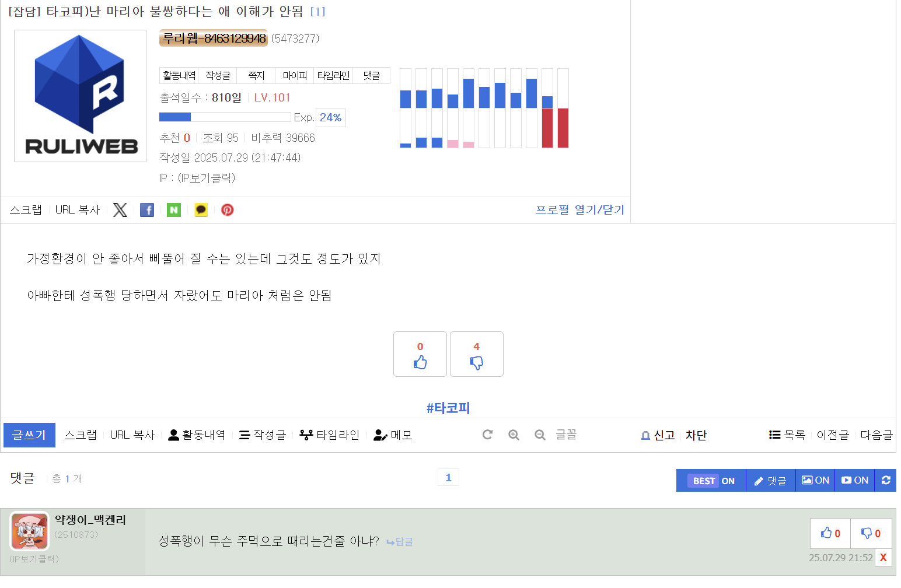Open 글꼴 font selector
Screen dimensions: 901x588
565,435
